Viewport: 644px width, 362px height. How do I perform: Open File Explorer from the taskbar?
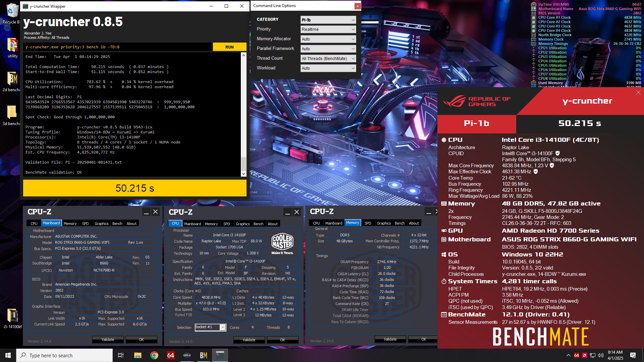pos(138,355)
